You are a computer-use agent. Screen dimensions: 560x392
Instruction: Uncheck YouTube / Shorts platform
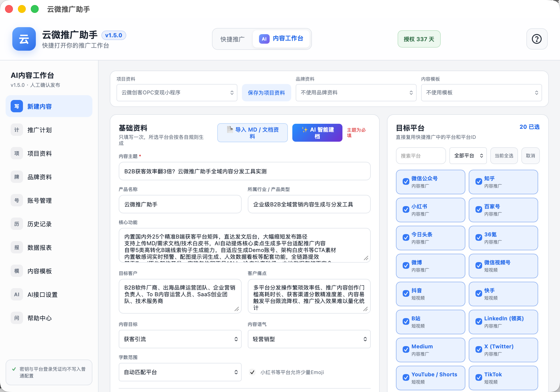click(406, 377)
